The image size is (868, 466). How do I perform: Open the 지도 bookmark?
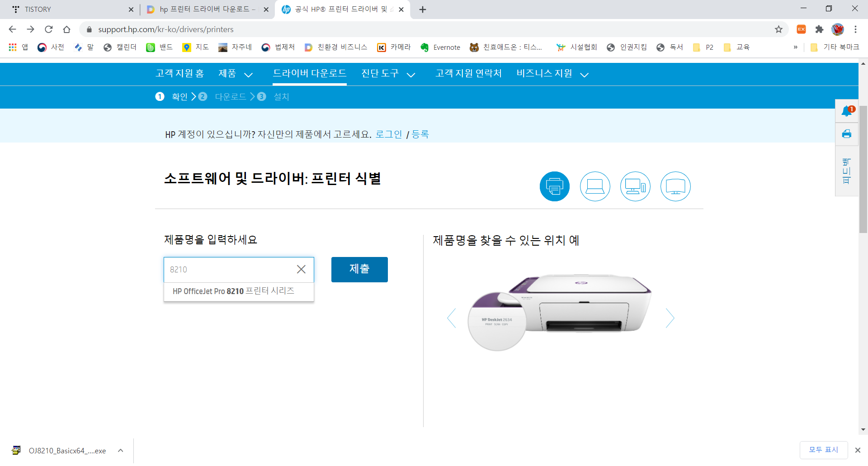195,47
